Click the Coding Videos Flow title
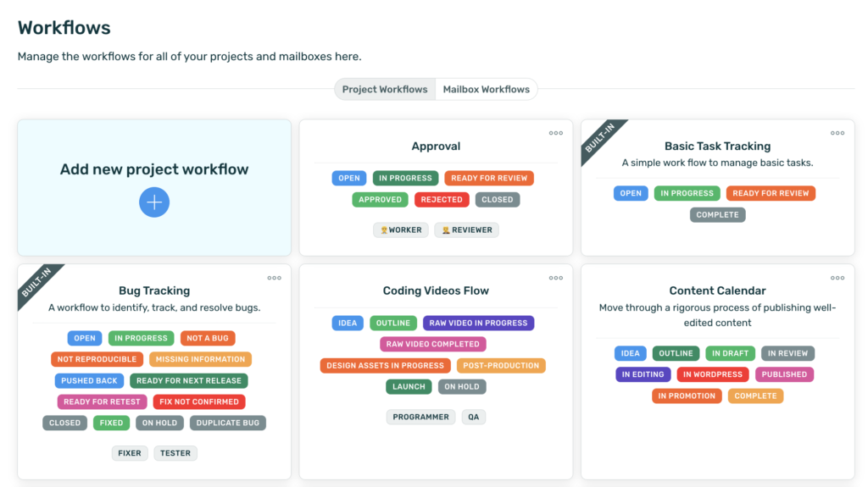868x487 pixels. (436, 291)
